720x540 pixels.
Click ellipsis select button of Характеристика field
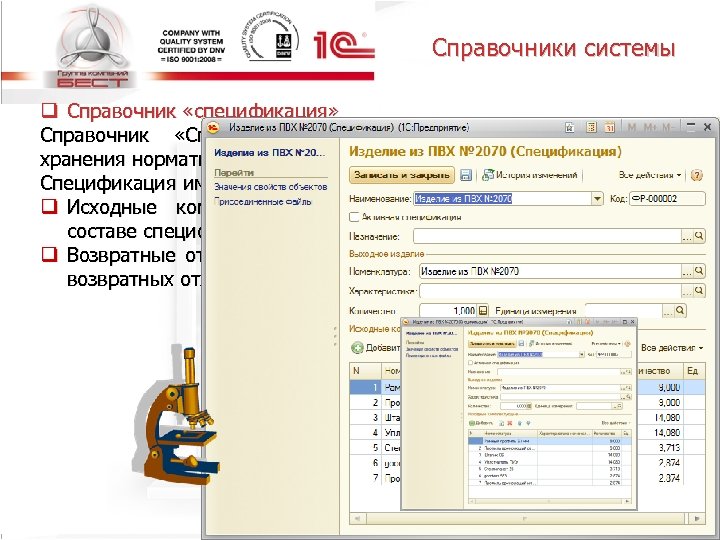coord(687,291)
